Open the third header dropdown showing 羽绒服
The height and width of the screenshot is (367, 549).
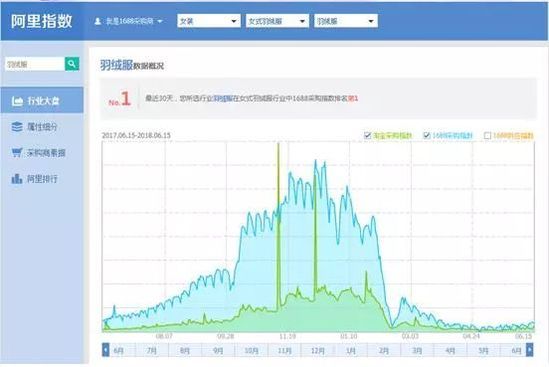coord(346,21)
